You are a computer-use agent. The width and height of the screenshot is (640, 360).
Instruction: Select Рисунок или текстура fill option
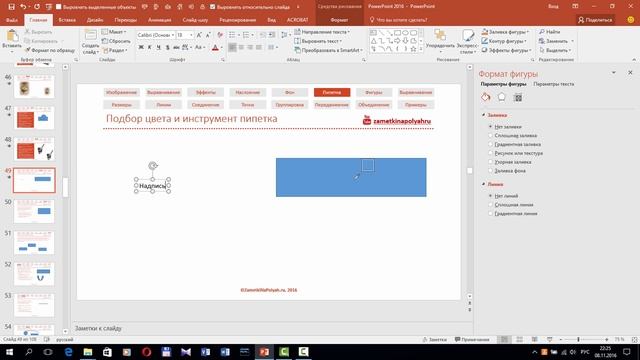(491, 153)
